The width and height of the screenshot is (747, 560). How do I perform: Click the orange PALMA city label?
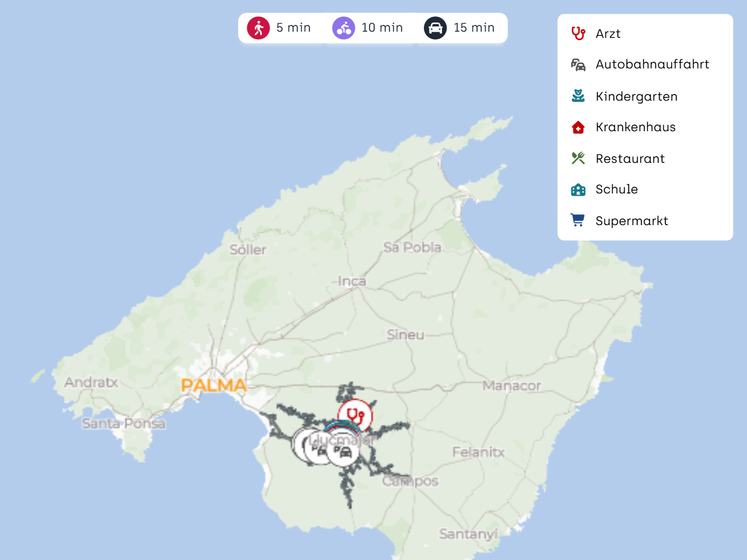213,386
